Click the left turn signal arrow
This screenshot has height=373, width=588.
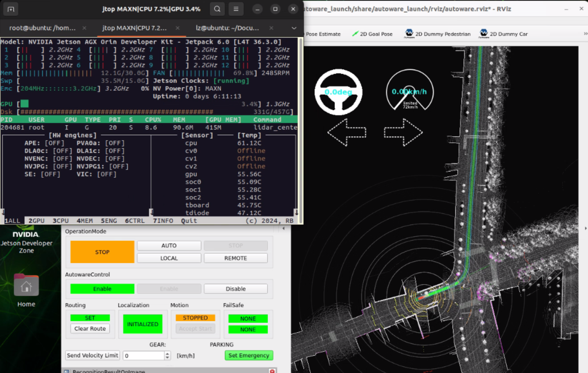click(347, 132)
